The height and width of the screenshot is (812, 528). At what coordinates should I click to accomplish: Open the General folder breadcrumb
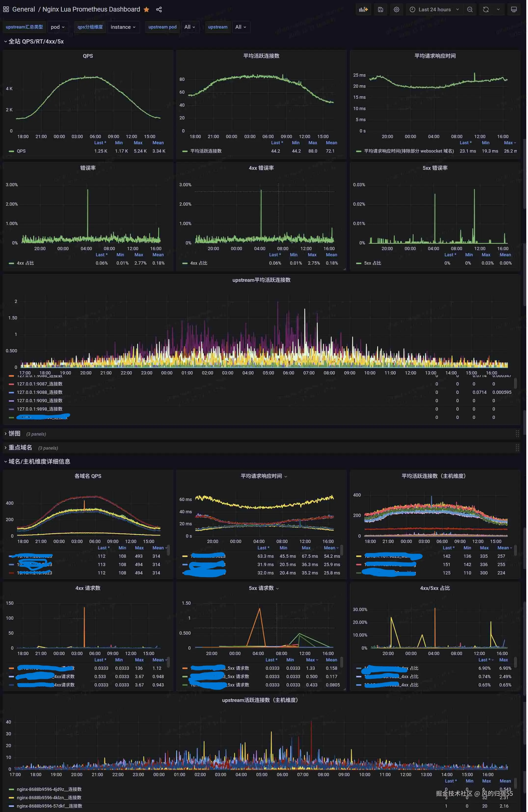24,10
